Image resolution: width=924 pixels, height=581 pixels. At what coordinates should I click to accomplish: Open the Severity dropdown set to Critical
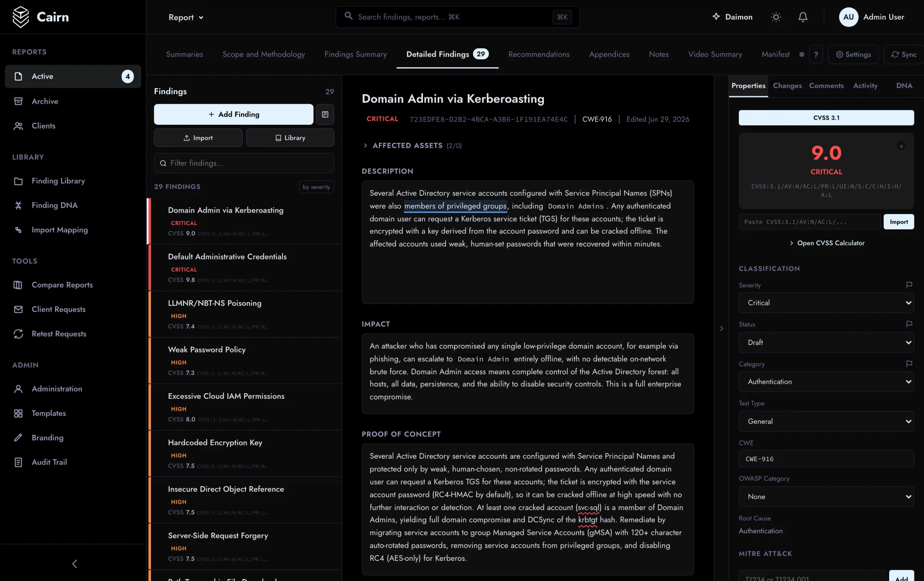826,303
